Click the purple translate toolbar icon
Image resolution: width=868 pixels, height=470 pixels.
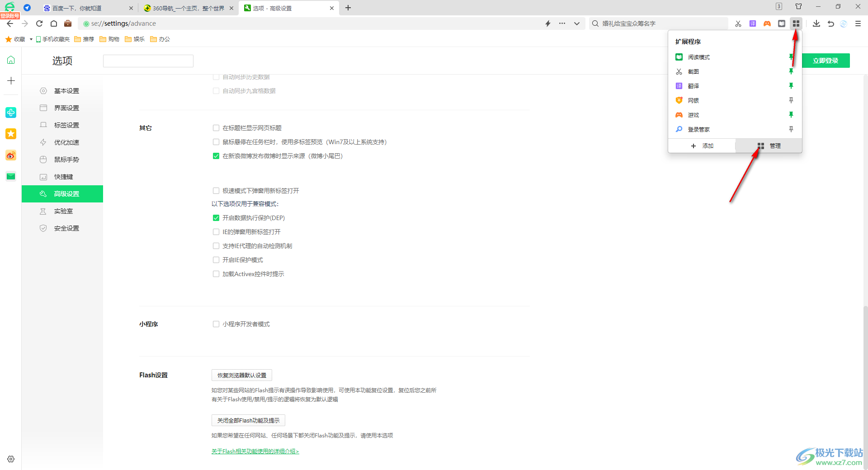(753, 23)
